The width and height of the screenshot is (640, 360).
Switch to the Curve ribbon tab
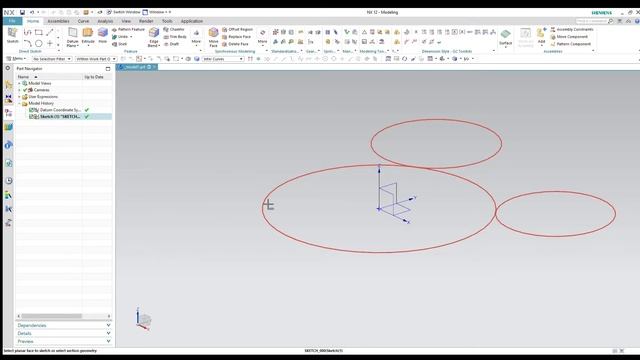click(x=83, y=21)
